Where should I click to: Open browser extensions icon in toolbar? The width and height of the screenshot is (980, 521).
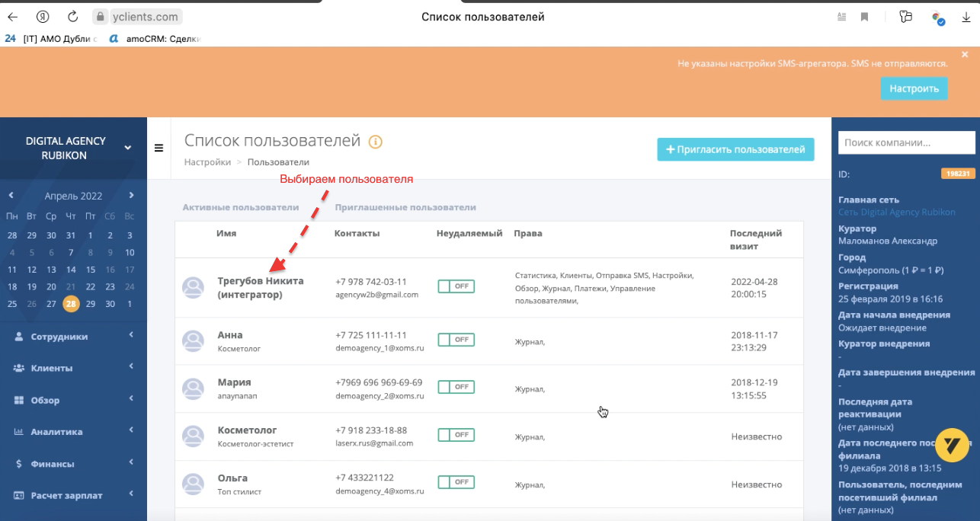click(x=906, y=17)
